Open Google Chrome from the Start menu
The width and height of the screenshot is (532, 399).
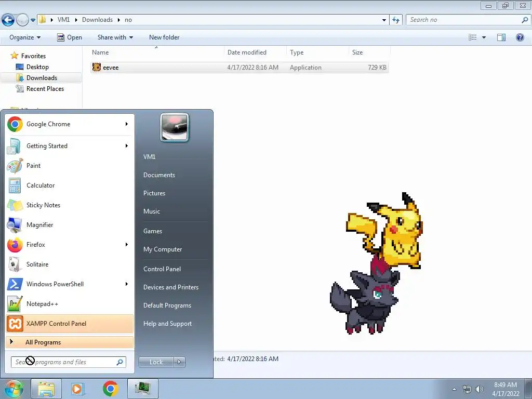70,124
